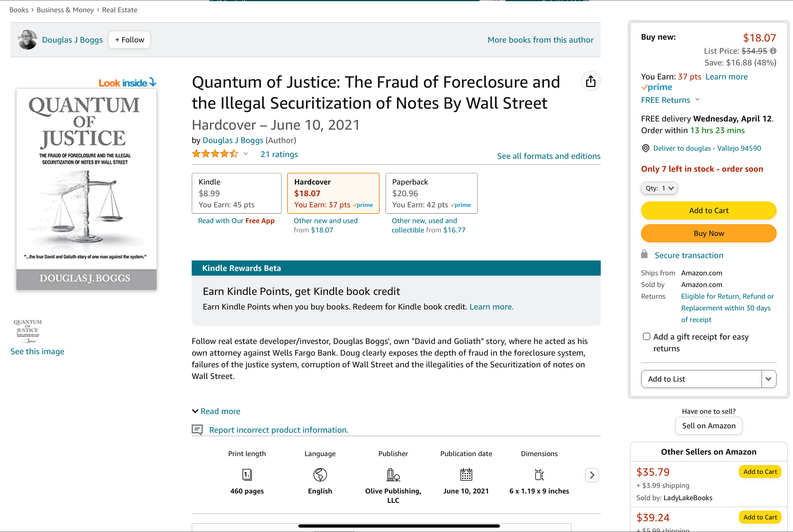Open Other new and used hardcover offers

click(x=325, y=225)
